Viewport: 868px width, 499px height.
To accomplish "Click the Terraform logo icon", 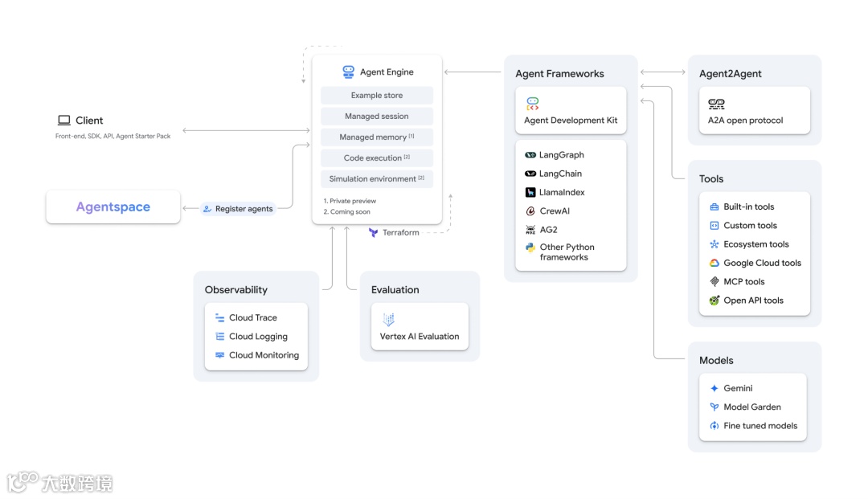I will click(373, 233).
